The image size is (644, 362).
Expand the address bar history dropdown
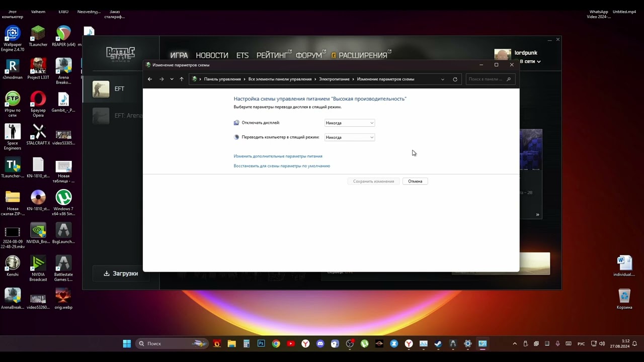tap(443, 79)
